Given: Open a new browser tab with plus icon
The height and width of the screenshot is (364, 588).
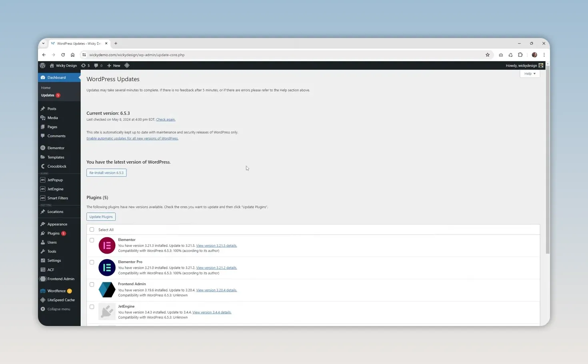Looking at the screenshot, I should coord(116,44).
